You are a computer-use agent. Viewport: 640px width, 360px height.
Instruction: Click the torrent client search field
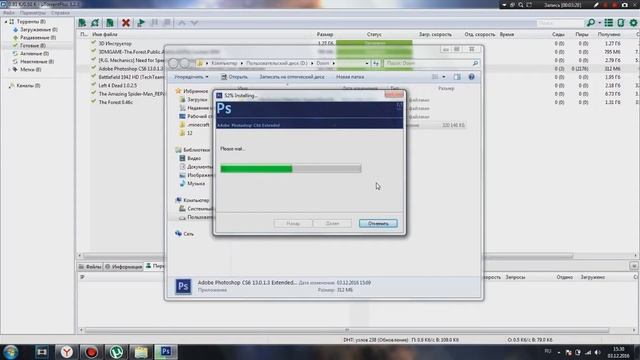point(560,23)
